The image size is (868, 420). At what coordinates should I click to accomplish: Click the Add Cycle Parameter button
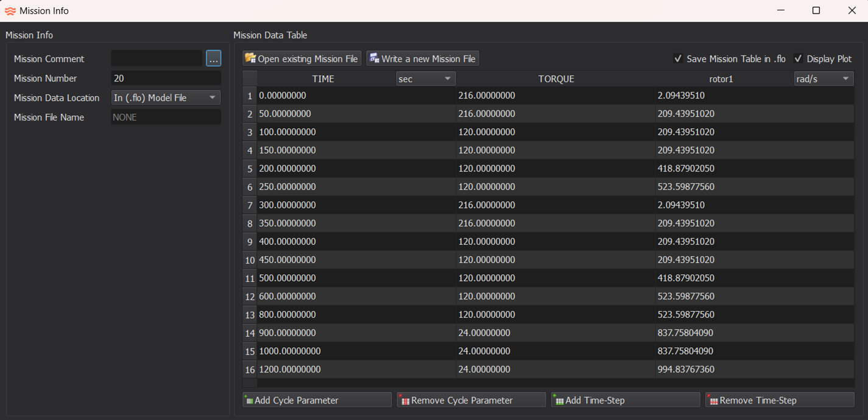(317, 400)
